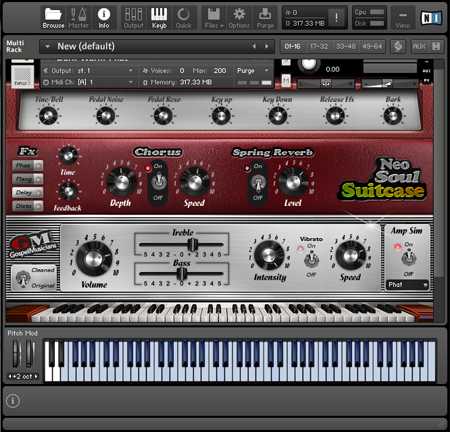Toggle the Keyb on-screen keyboard
Screen dimensions: 450x432
coord(159,18)
